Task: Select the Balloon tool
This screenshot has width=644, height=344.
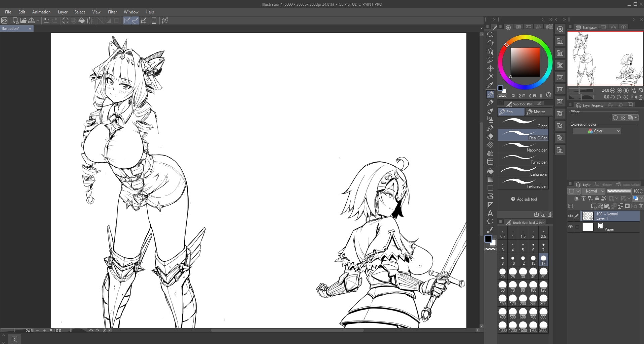Action: 490,221
